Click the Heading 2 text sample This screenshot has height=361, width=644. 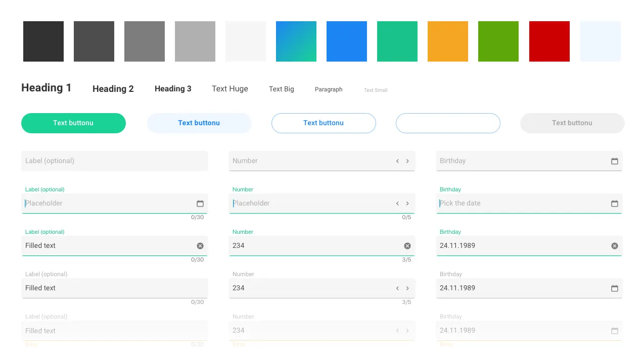[x=113, y=89]
